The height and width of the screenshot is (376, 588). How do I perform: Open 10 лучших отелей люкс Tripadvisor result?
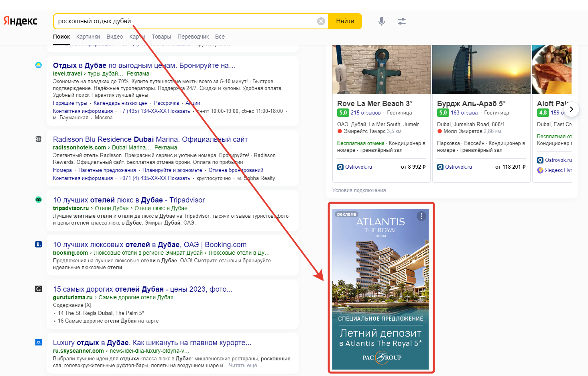point(129,200)
